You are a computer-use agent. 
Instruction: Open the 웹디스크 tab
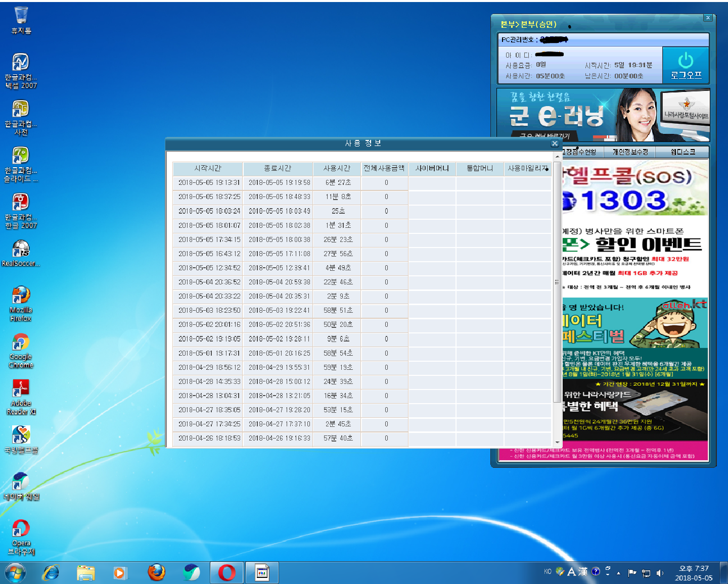point(682,152)
